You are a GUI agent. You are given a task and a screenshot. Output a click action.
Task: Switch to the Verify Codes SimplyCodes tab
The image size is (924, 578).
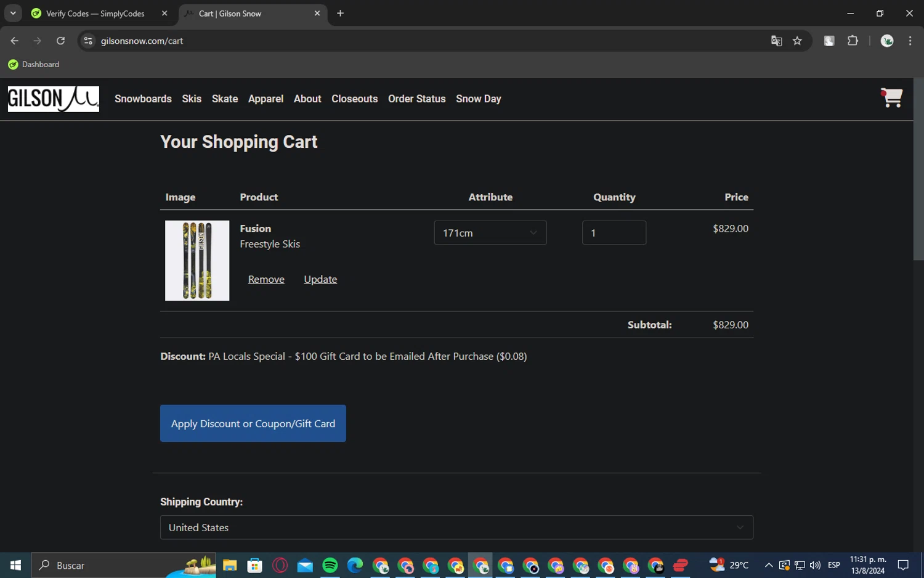pos(96,13)
